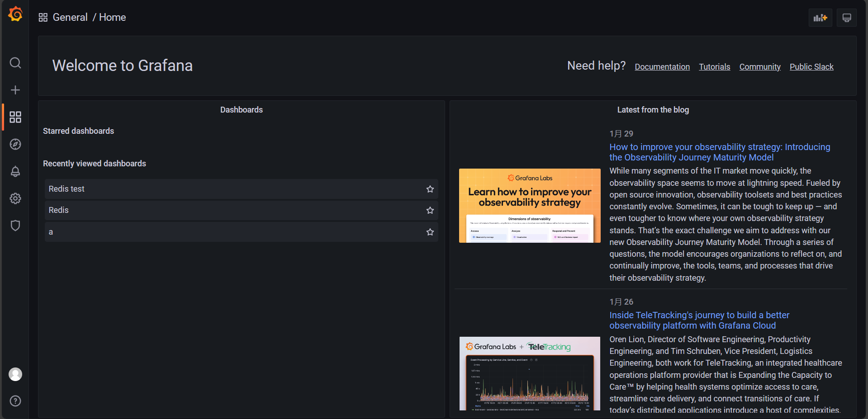Screen dimensions: 868x419
Task: Open the Search dashboards magnifier icon
Action: [x=15, y=63]
